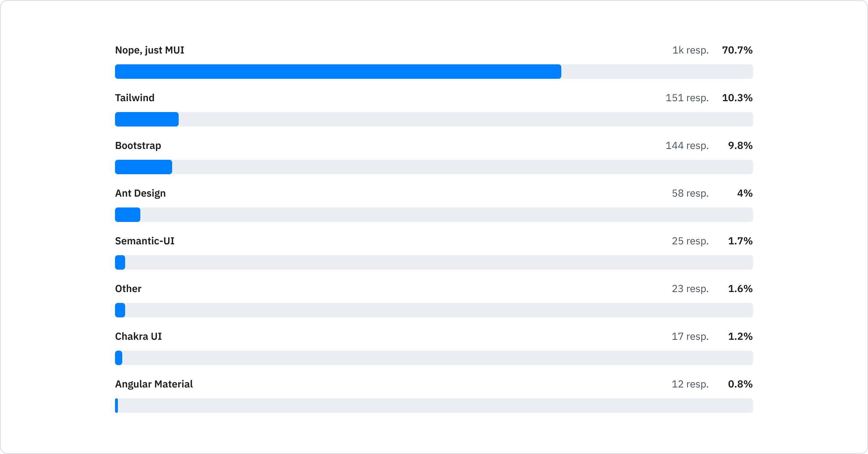
Task: Select the Bootstrap label
Action: [138, 145]
